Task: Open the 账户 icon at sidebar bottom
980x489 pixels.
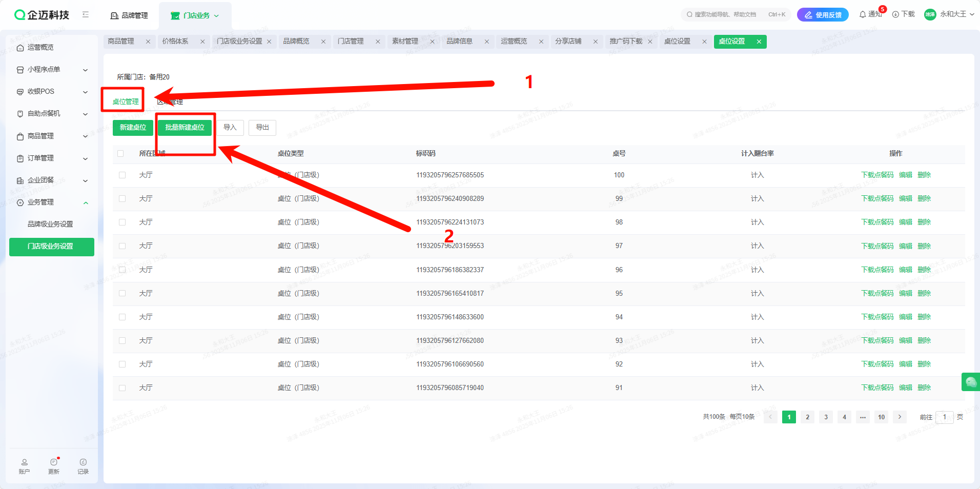Action: pos(24,466)
